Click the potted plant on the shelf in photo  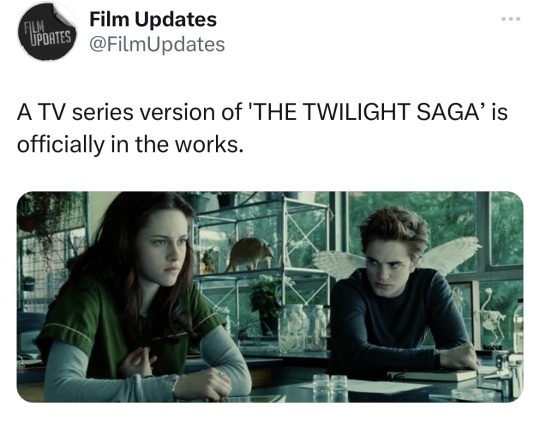pyautogui.click(x=267, y=303)
